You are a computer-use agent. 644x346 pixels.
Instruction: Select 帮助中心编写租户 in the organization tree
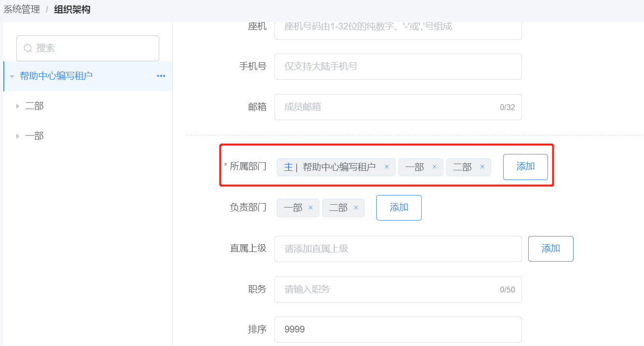click(x=88, y=76)
